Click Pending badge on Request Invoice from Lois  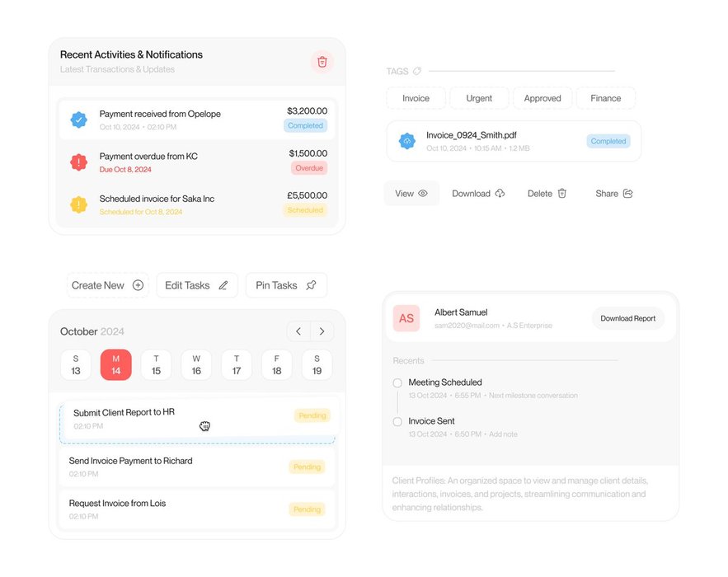pos(307,509)
